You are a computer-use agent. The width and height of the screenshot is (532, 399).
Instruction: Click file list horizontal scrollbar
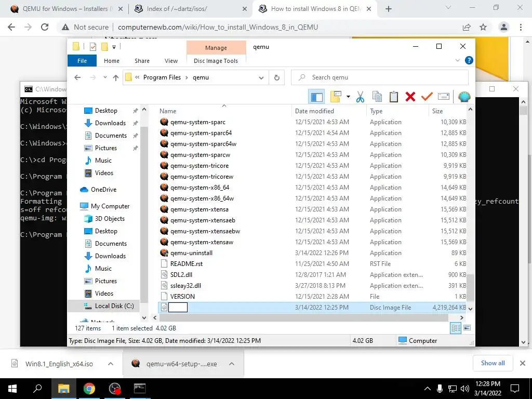[303, 318]
